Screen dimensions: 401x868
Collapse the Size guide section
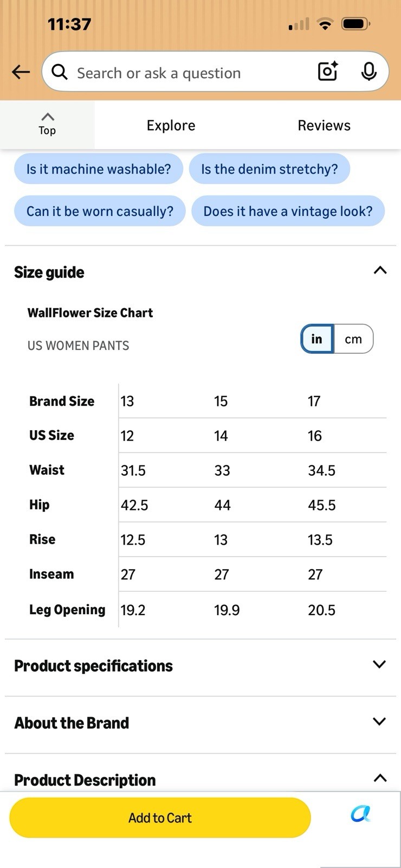(x=380, y=270)
